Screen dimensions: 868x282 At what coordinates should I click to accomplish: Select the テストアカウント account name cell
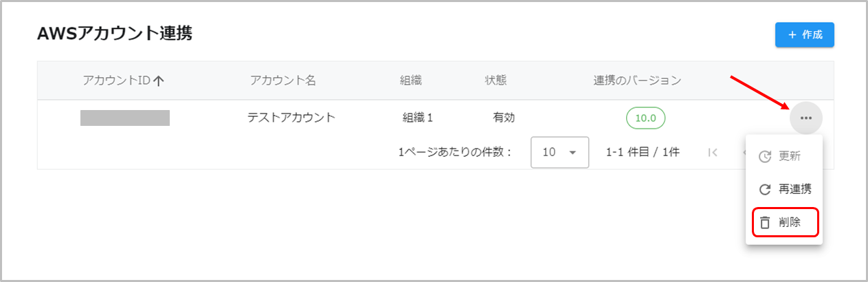(x=291, y=118)
